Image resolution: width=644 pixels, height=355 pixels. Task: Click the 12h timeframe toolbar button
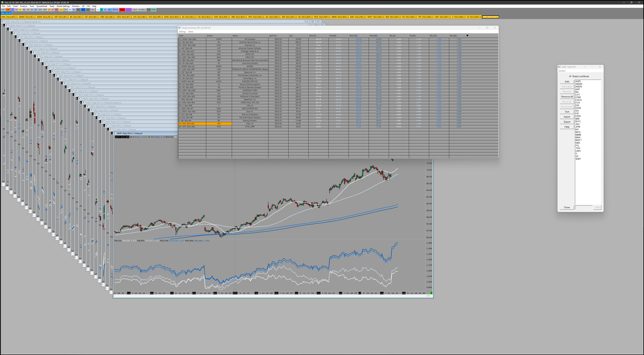(57, 10)
